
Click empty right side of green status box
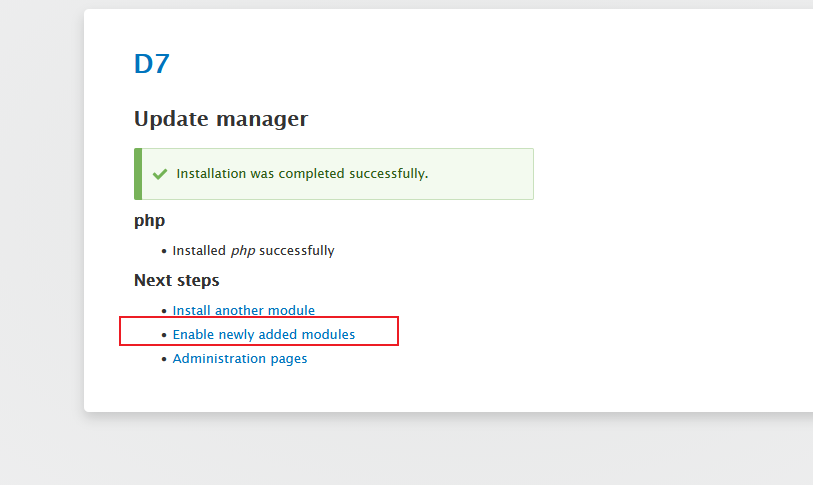485,174
